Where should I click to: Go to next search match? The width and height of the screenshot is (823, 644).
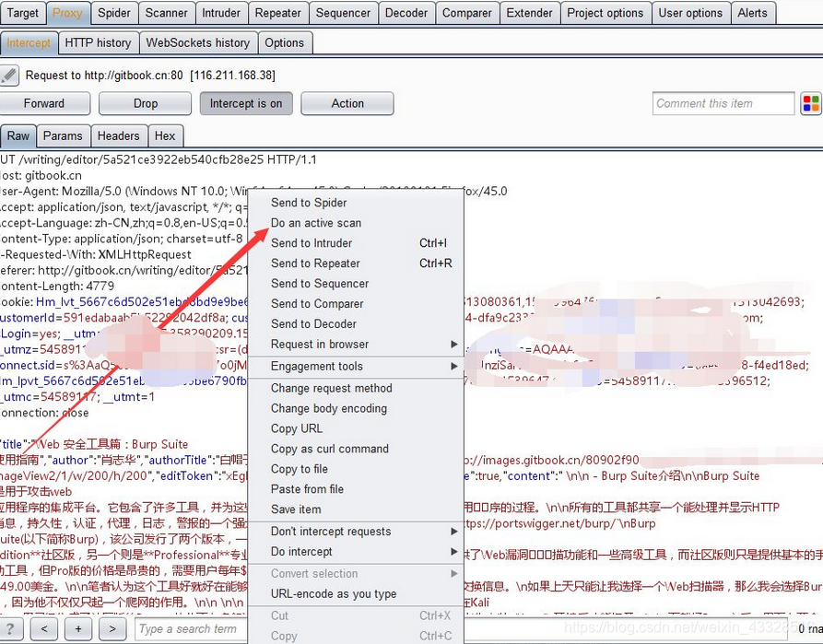point(112,628)
